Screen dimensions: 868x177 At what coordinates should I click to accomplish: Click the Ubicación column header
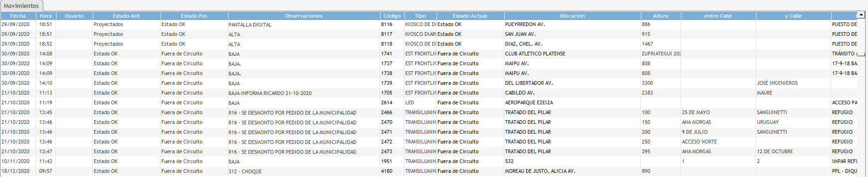point(572,16)
